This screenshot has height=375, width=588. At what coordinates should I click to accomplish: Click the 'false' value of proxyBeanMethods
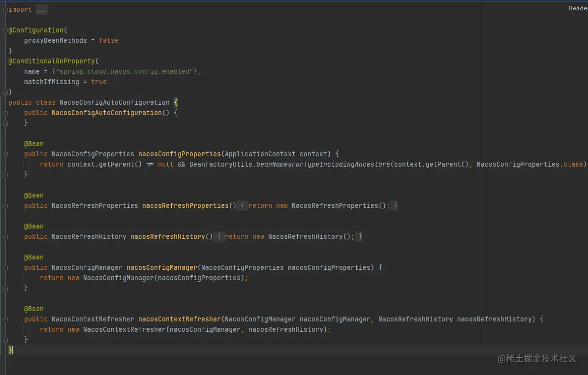tap(109, 40)
